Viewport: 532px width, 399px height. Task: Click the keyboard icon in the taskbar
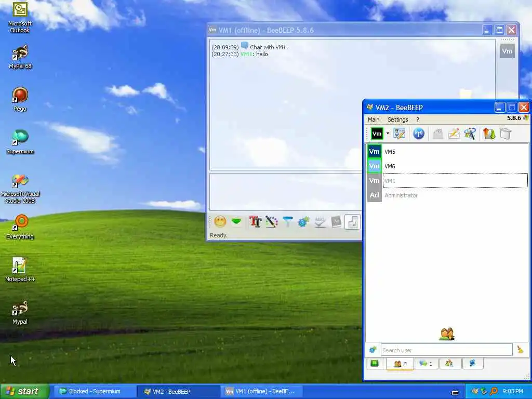455,392
